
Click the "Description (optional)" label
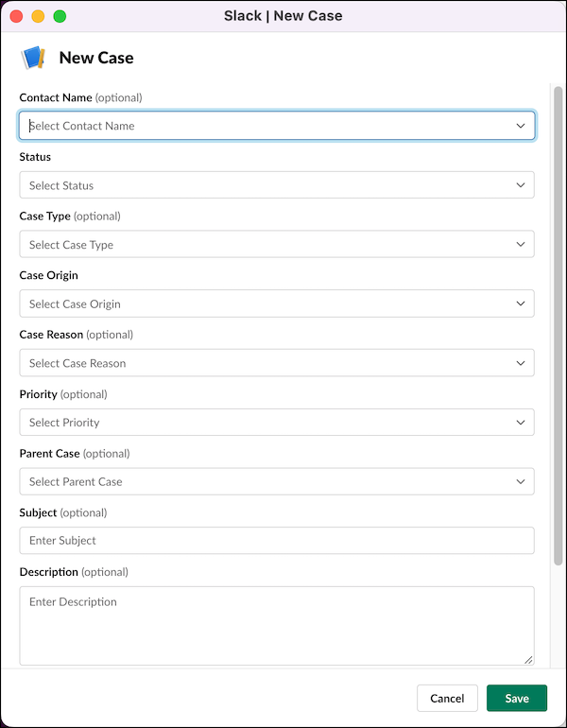(74, 572)
